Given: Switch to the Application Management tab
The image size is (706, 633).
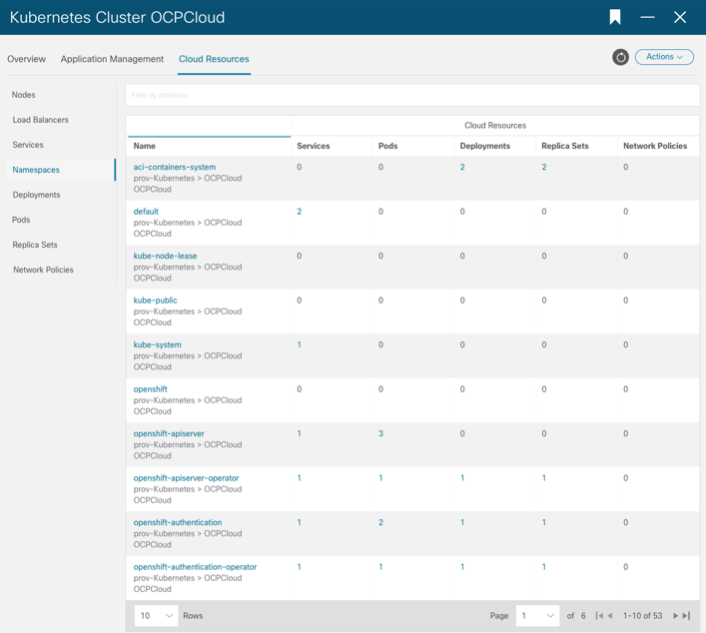Looking at the screenshot, I should pos(112,59).
